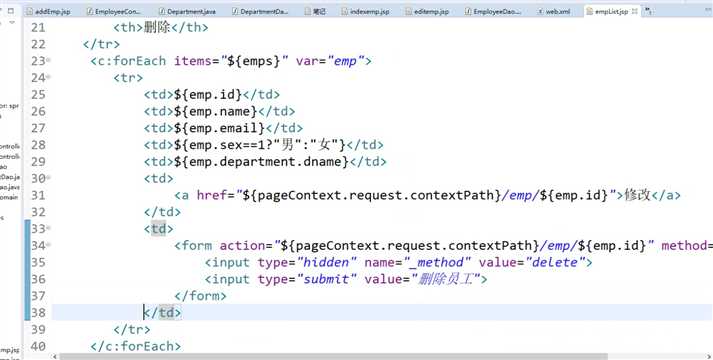
Task: Click the highlighted td tag on line 33
Action: coord(159,229)
